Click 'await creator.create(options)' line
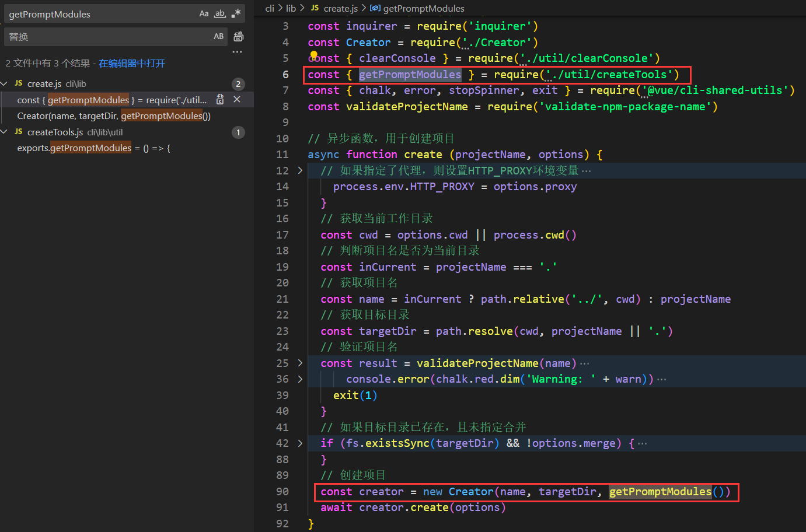This screenshot has height=532, width=806. tap(413, 508)
